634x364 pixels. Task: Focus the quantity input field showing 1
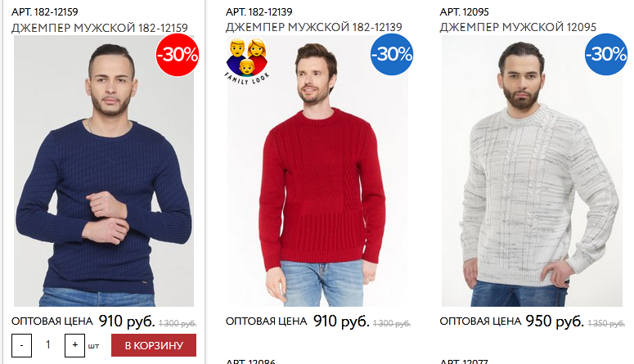(48, 345)
